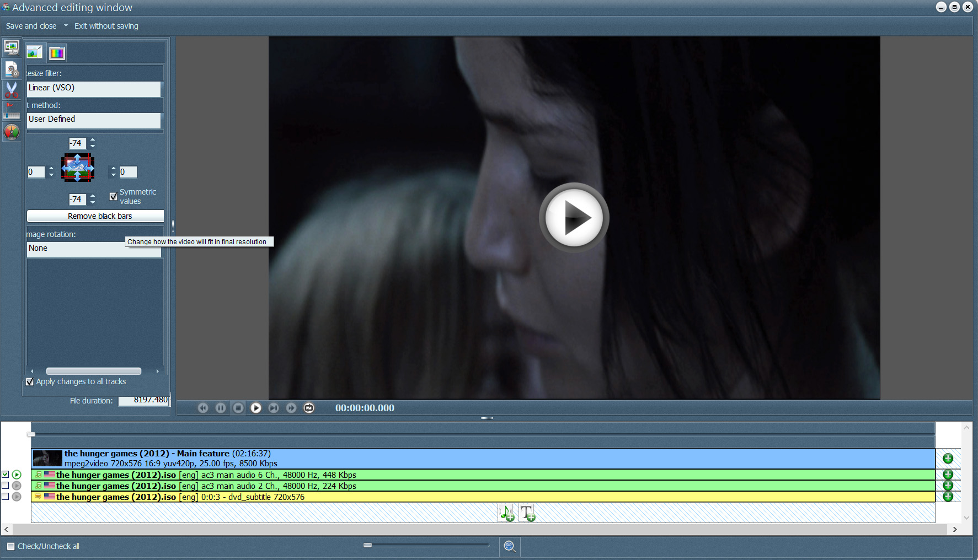The height and width of the screenshot is (560, 978).
Task: Select the ac3 6 Ch. audio row
Action: coord(483,475)
